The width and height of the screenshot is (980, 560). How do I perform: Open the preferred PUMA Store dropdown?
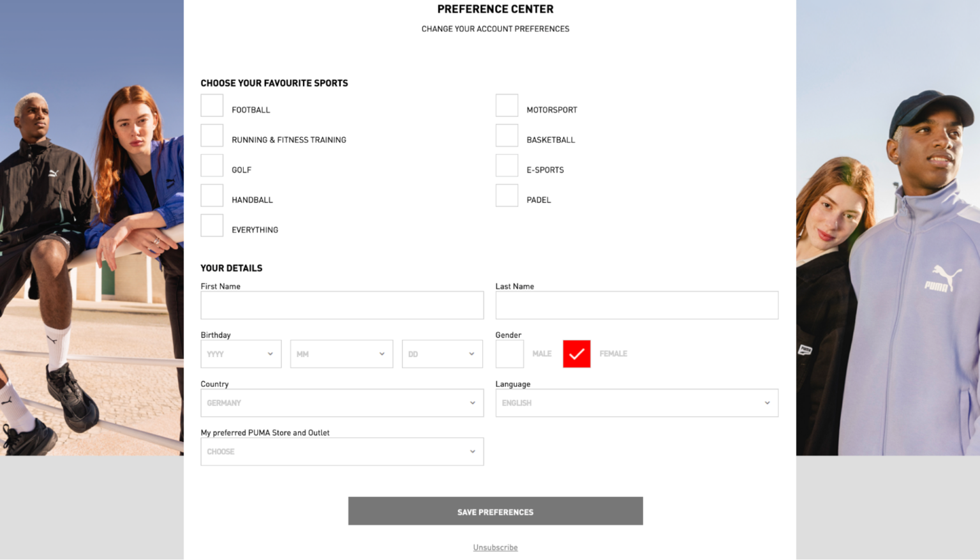tap(342, 451)
